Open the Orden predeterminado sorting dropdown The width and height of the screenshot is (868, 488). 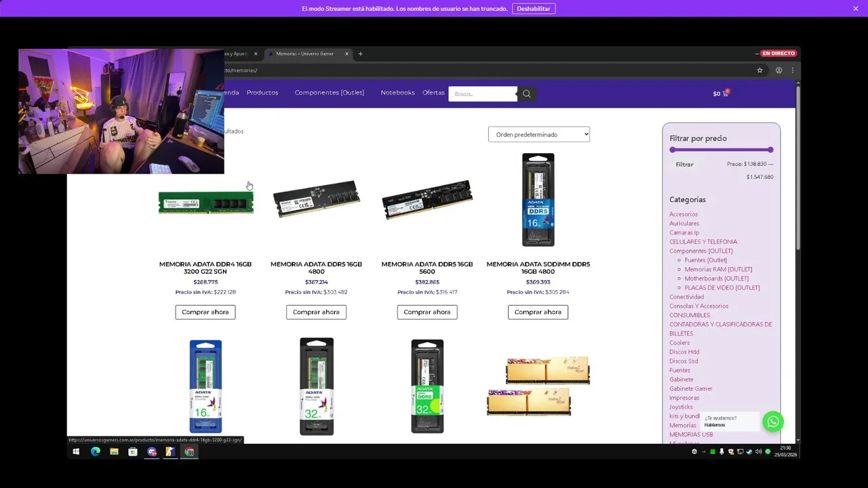[x=539, y=134]
